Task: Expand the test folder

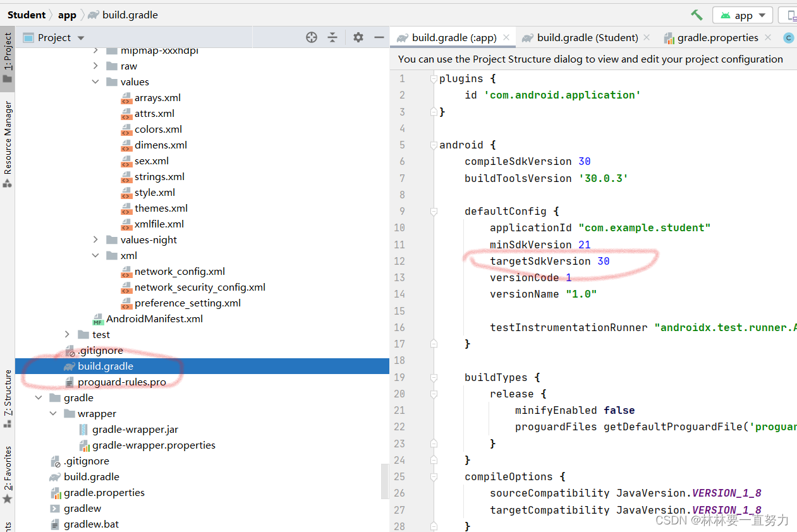Action: pyautogui.click(x=67, y=334)
